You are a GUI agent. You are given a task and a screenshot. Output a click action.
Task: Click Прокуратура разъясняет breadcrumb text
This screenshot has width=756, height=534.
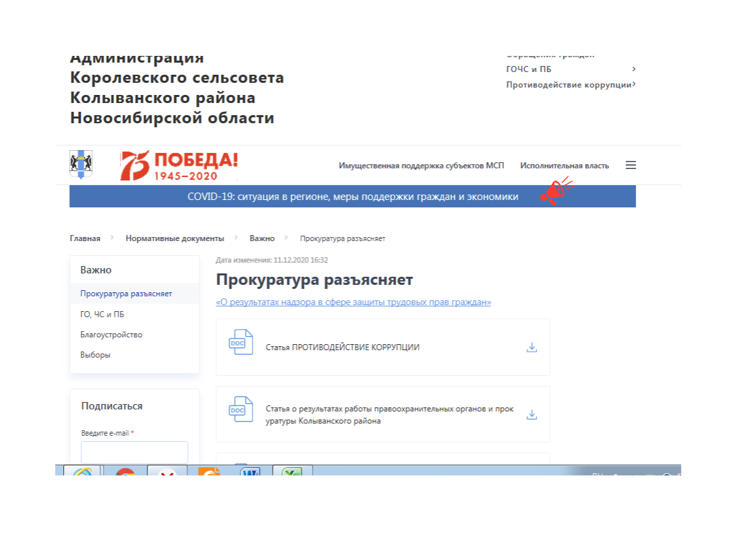(x=342, y=238)
